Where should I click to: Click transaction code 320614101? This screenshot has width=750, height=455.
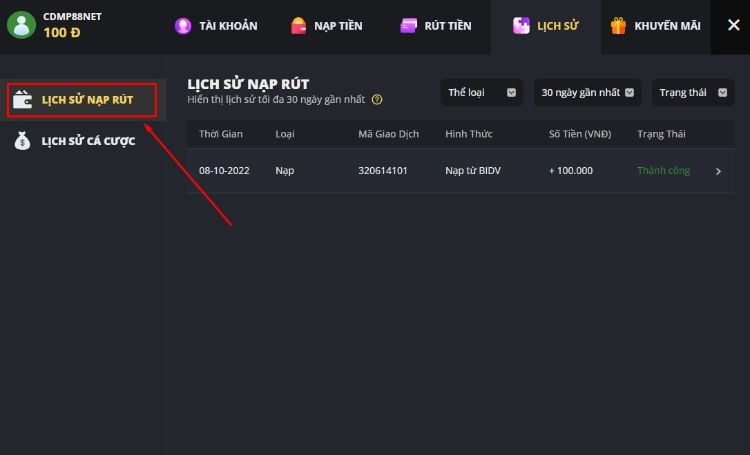pos(383,171)
